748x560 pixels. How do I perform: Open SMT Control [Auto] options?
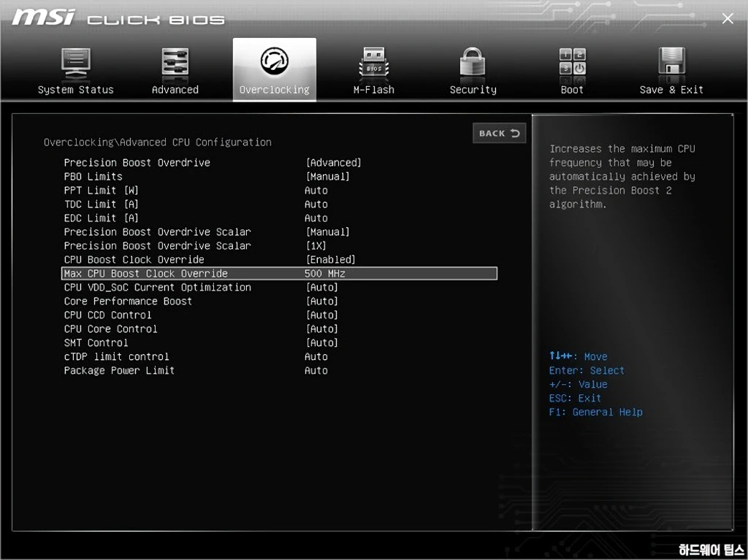322,342
